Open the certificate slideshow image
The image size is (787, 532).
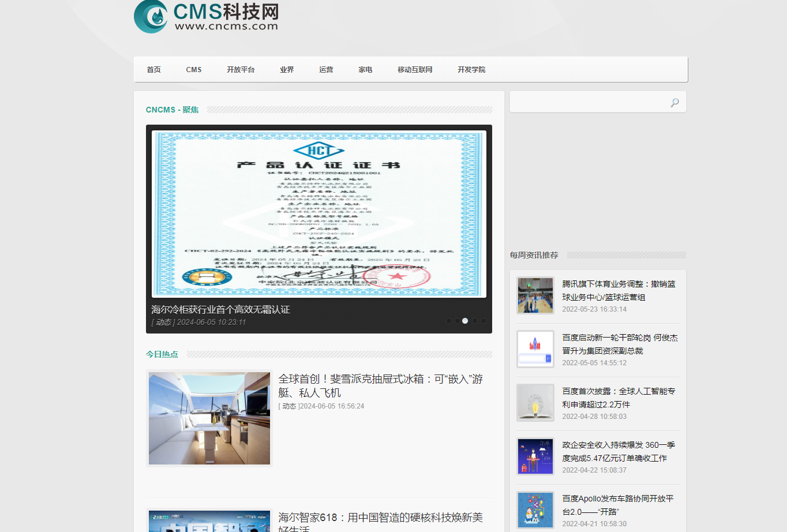click(x=319, y=214)
